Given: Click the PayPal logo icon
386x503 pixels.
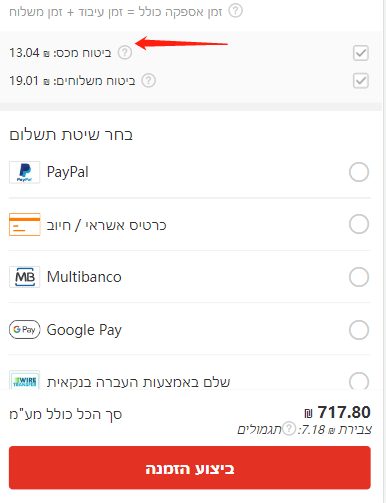Looking at the screenshot, I should [25, 172].
